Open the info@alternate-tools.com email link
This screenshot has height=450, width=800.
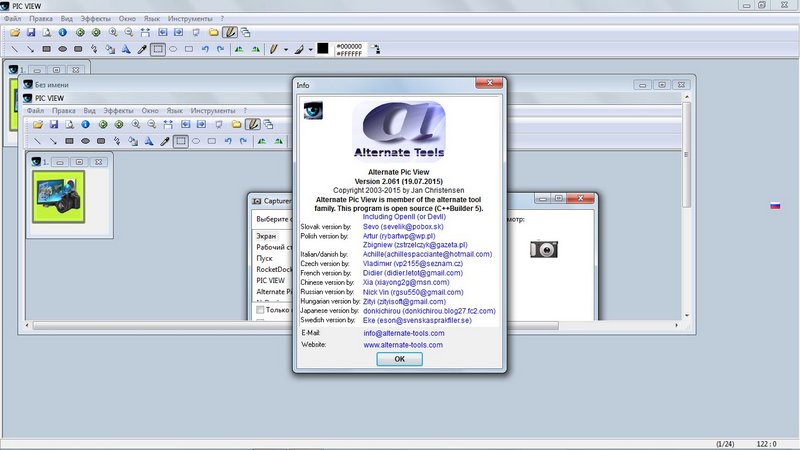[404, 333]
